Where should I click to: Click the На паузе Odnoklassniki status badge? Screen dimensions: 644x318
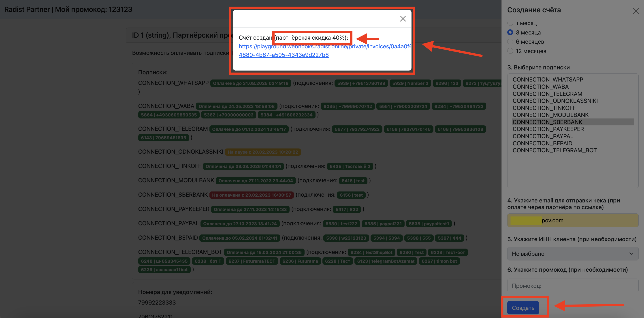coord(262,152)
